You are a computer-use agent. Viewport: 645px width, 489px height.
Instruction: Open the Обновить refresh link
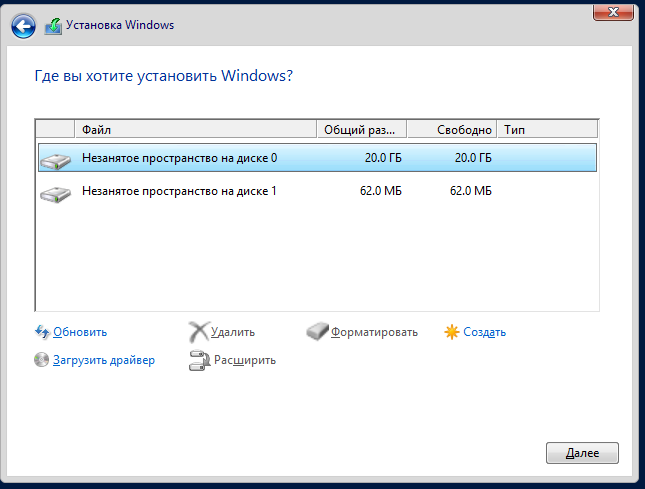click(80, 332)
